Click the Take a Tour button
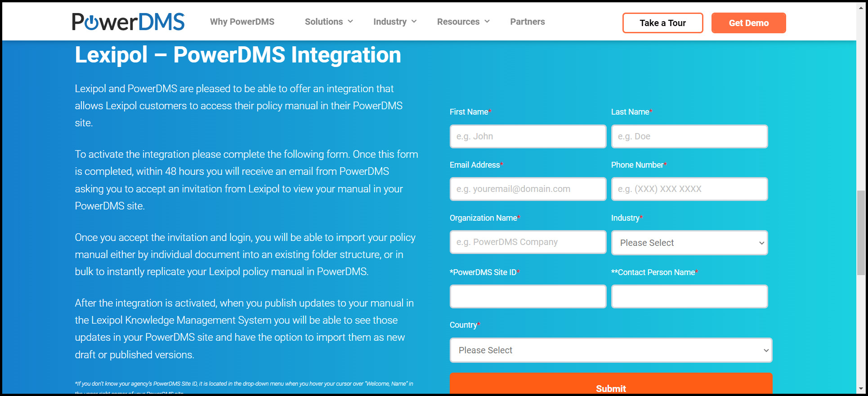The image size is (868, 396). click(x=662, y=23)
